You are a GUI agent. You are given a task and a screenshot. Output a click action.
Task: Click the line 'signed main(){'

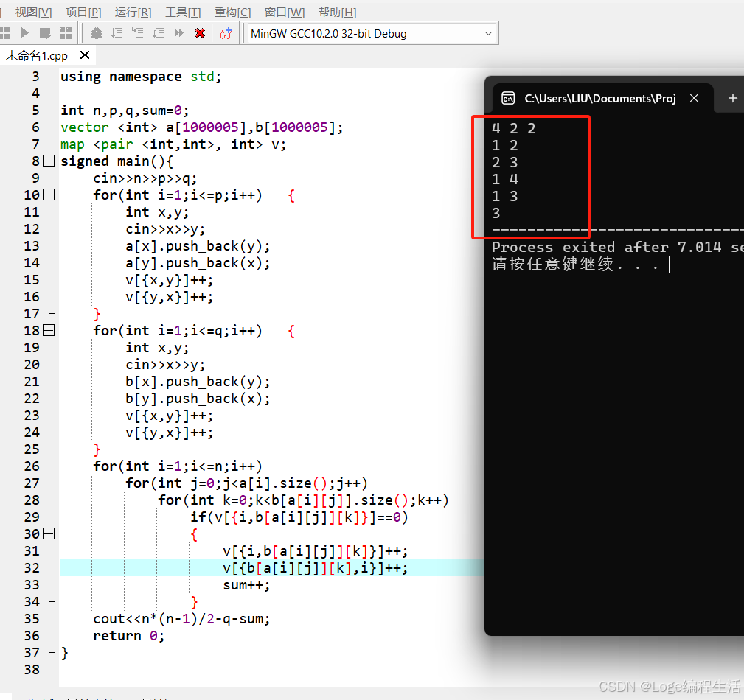pyautogui.click(x=117, y=161)
